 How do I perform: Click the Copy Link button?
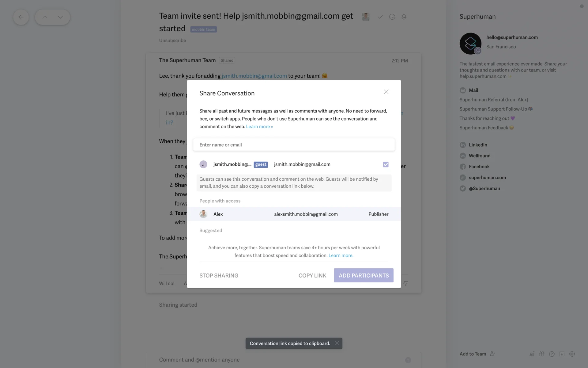[x=312, y=275]
